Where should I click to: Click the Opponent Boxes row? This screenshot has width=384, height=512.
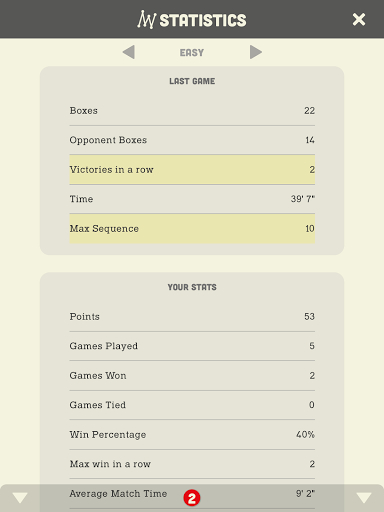[192, 140]
